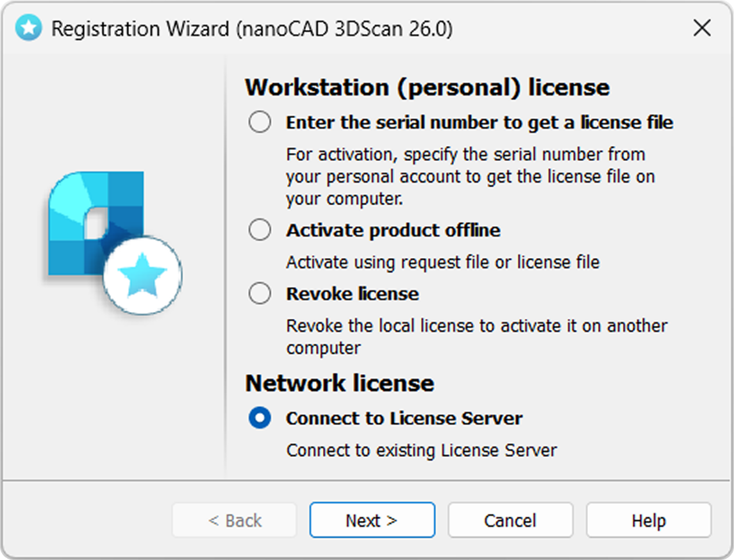Click the "Activate product offline" label
This screenshot has width=734, height=560.
tap(393, 230)
